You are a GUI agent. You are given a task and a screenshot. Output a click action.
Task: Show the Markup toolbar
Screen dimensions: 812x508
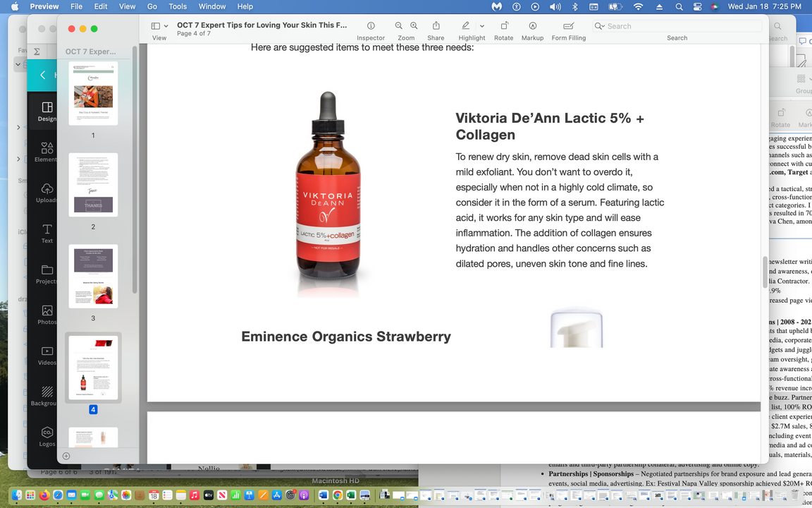(532, 26)
